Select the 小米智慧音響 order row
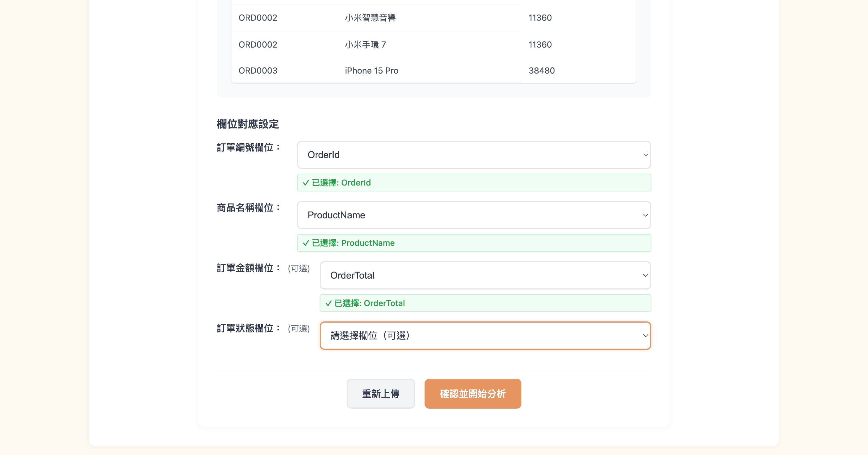This screenshot has height=455, width=868. [371, 17]
